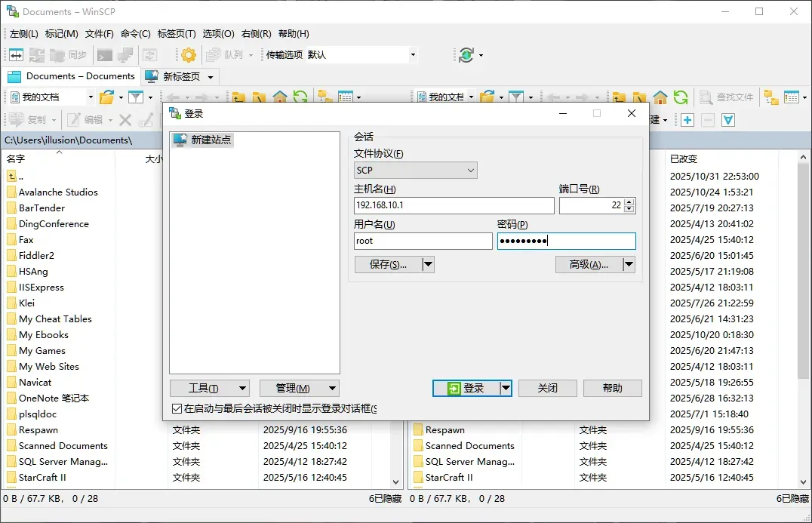The image size is (812, 523).
Task: Open the 选项(O) menu
Action: click(x=217, y=33)
